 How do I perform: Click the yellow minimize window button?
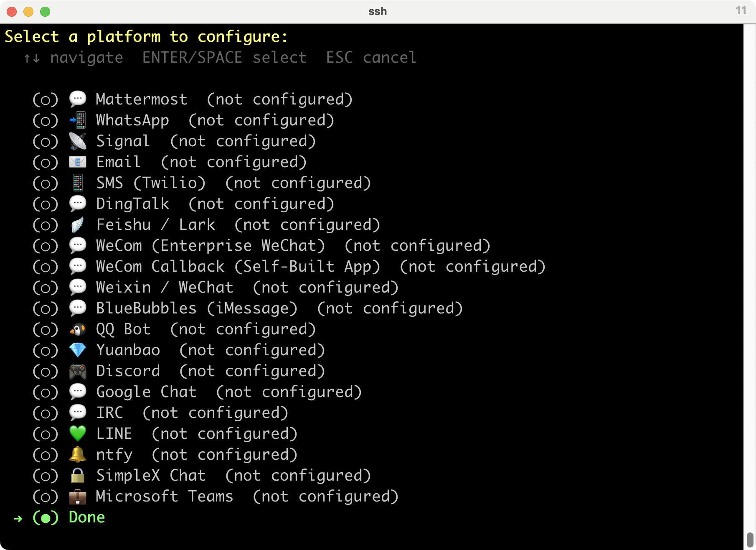pos(28,12)
